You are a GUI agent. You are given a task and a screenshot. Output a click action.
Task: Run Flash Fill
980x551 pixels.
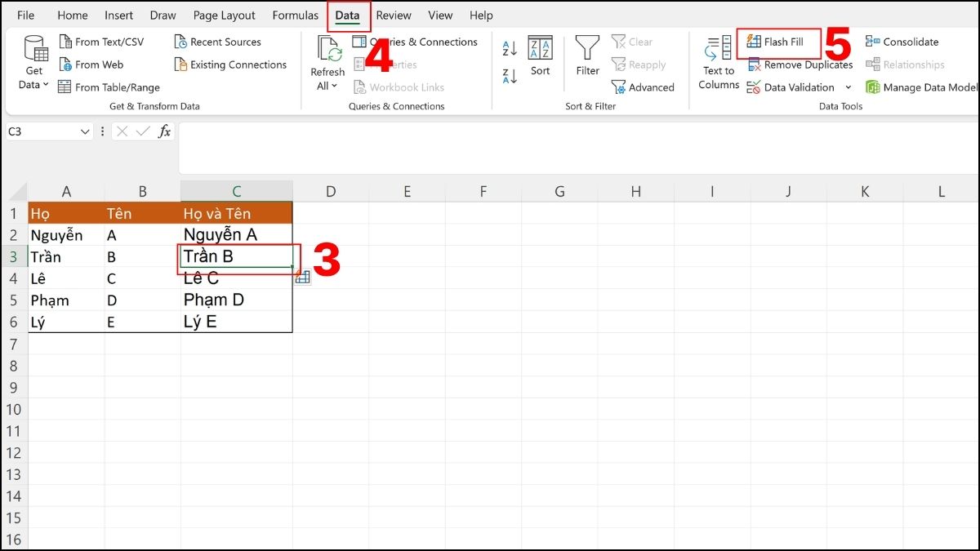coord(776,42)
